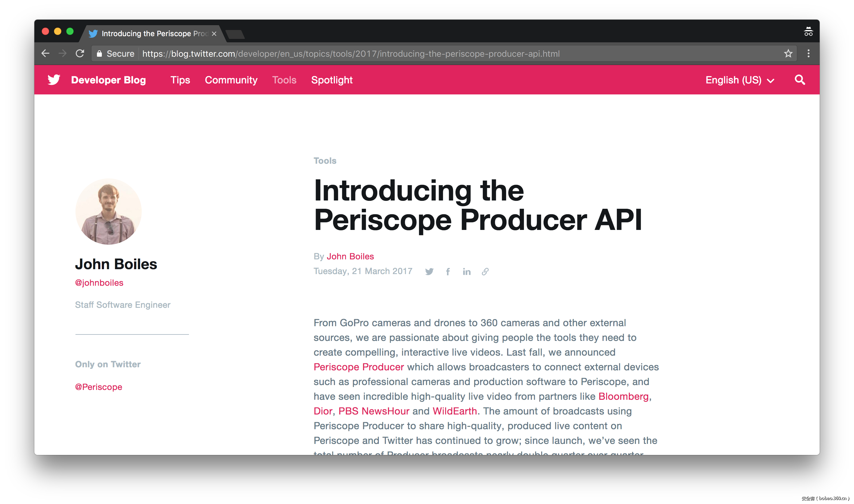Expand the English (US) language dropdown
This screenshot has width=854, height=504.
click(740, 80)
